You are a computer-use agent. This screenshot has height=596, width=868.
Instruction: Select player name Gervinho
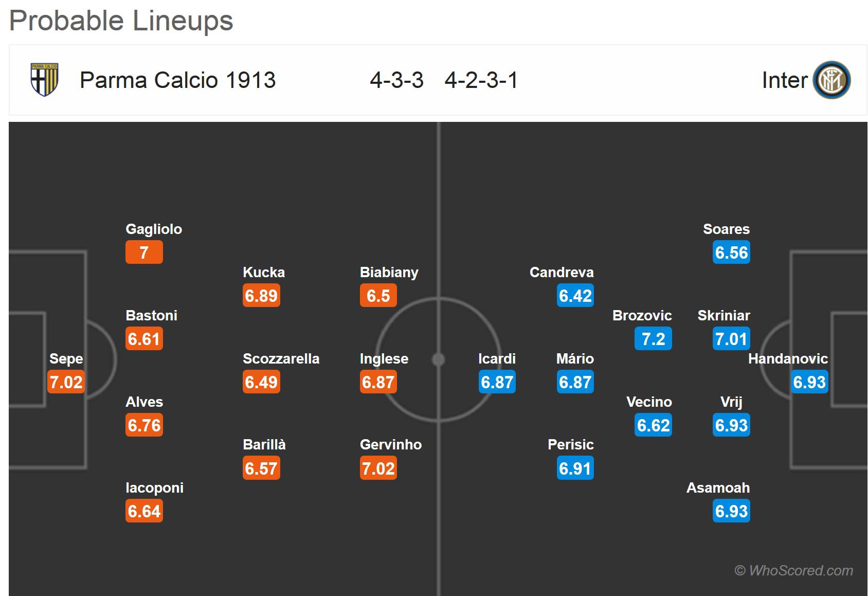(x=390, y=444)
